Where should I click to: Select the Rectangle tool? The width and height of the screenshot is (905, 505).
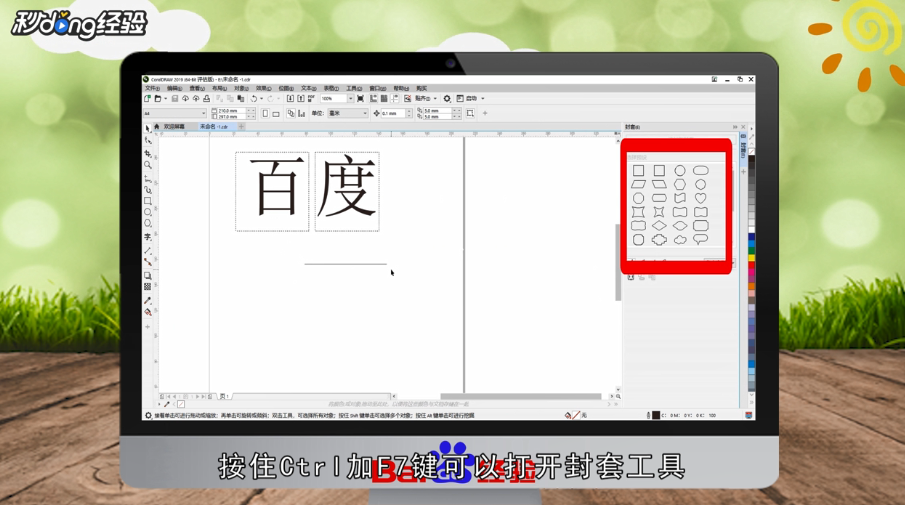148,201
